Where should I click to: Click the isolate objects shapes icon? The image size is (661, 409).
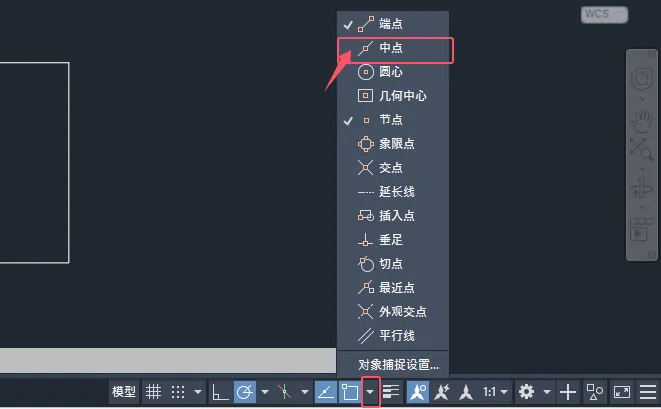tap(594, 392)
